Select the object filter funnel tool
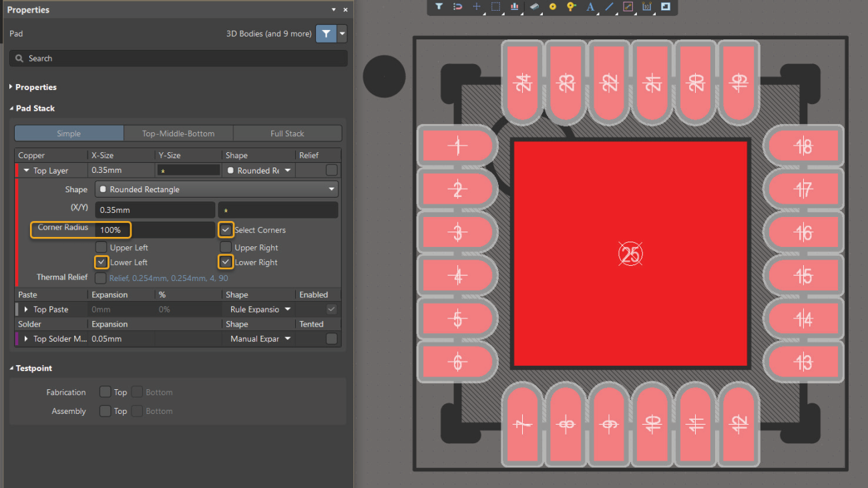This screenshot has width=868, height=488. (x=439, y=7)
